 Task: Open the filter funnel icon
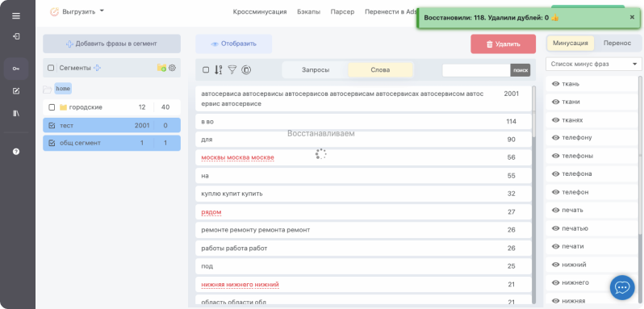click(x=232, y=69)
